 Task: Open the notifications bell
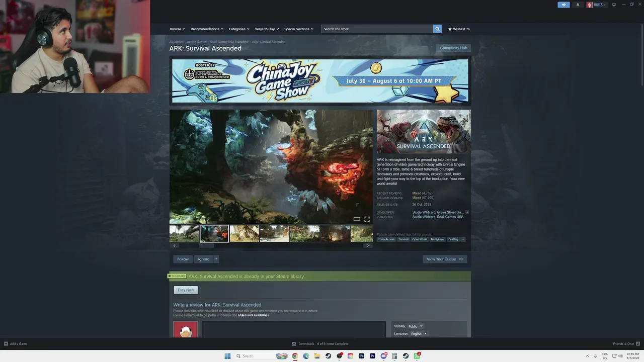coord(578,5)
